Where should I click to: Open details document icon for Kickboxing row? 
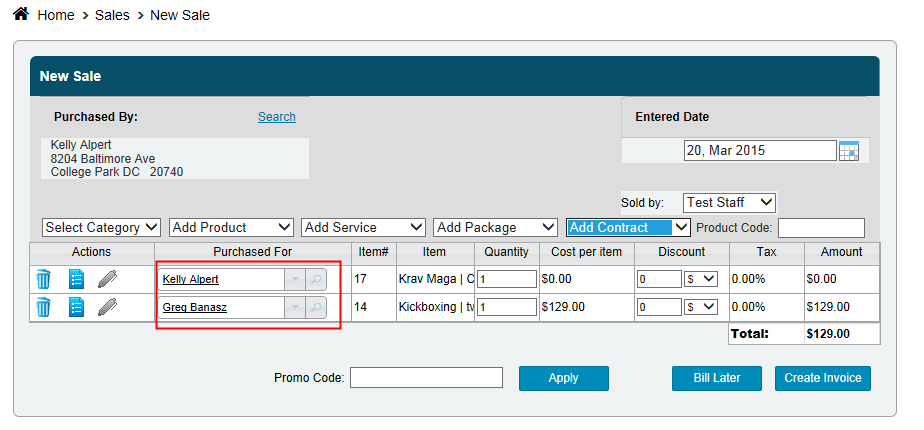pos(76,307)
